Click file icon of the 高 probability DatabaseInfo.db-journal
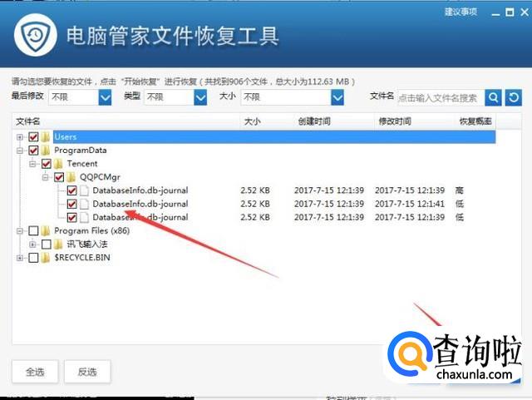 (84, 190)
